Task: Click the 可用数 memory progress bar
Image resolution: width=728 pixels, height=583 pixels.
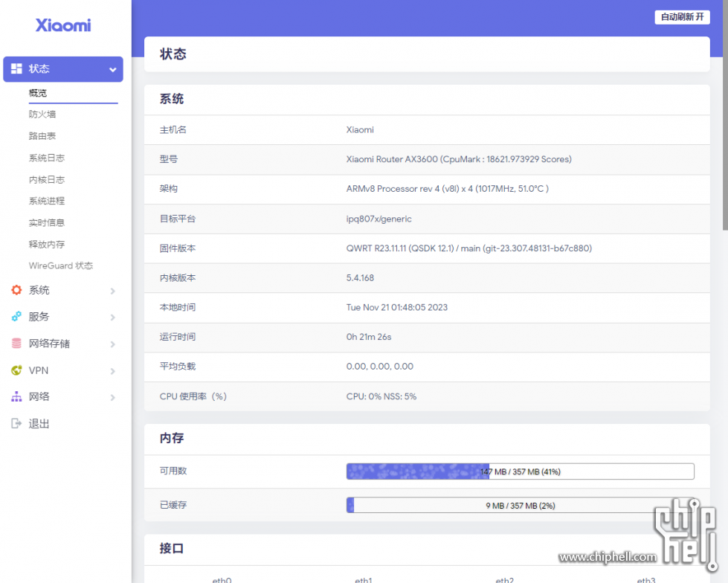Action: click(x=520, y=471)
